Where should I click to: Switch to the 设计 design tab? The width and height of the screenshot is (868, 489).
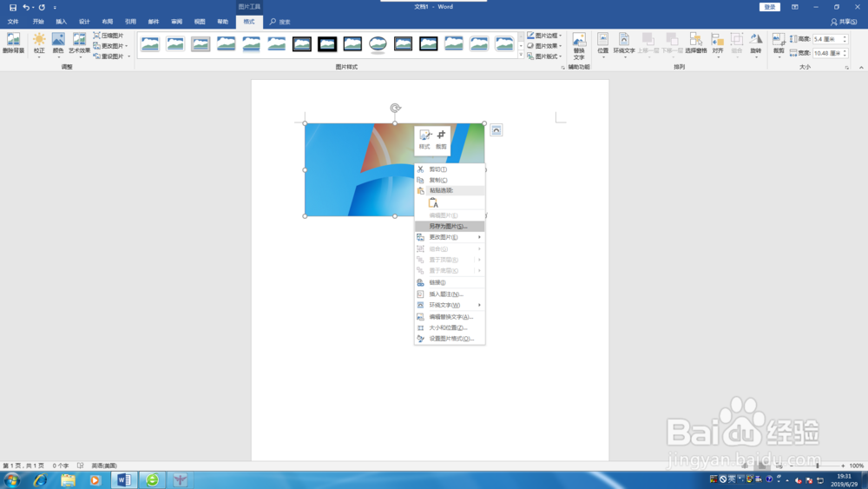coord(84,22)
